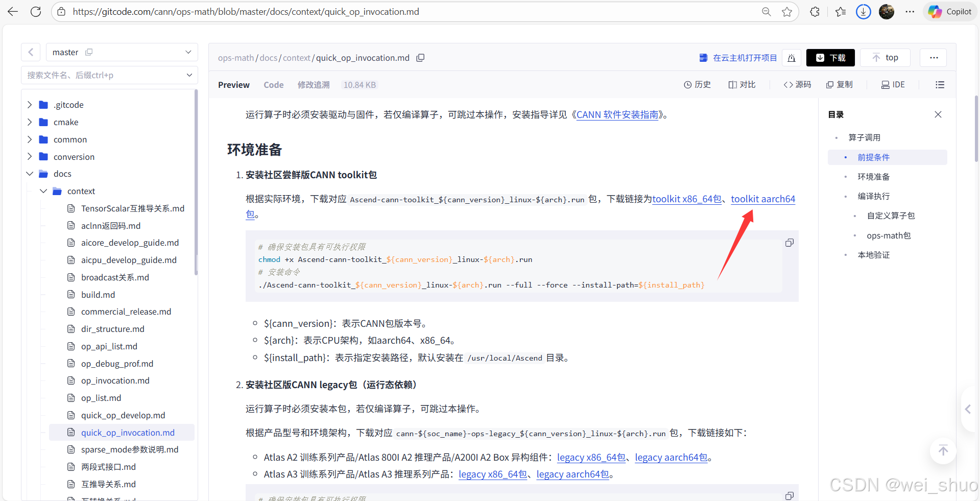Switch to the Code tab
Viewport: 980px width, 501px height.
click(273, 85)
